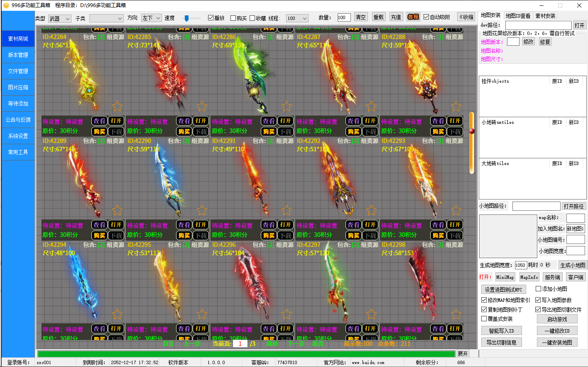Click the 清空 button
588x367 pixels.
[x=360, y=17]
